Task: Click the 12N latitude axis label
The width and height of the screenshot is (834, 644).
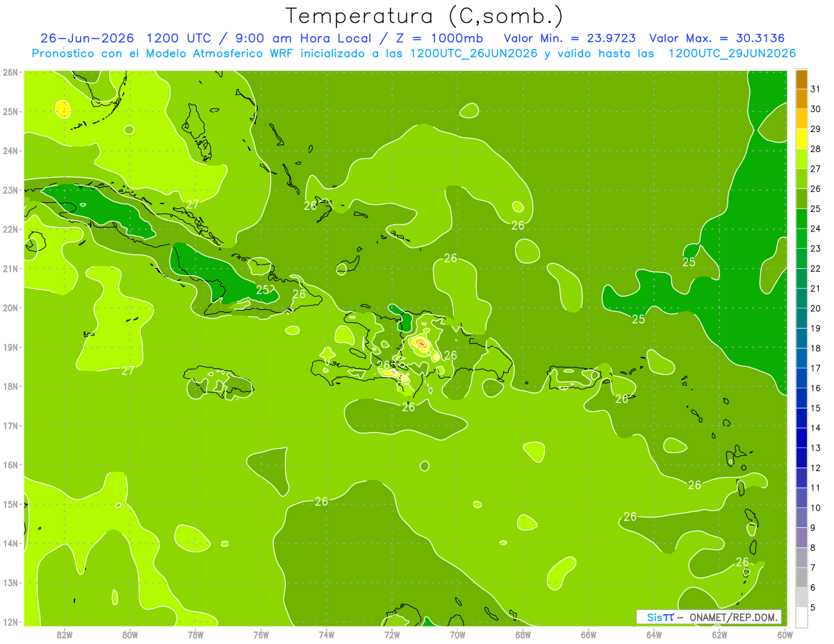Action: 10,622
